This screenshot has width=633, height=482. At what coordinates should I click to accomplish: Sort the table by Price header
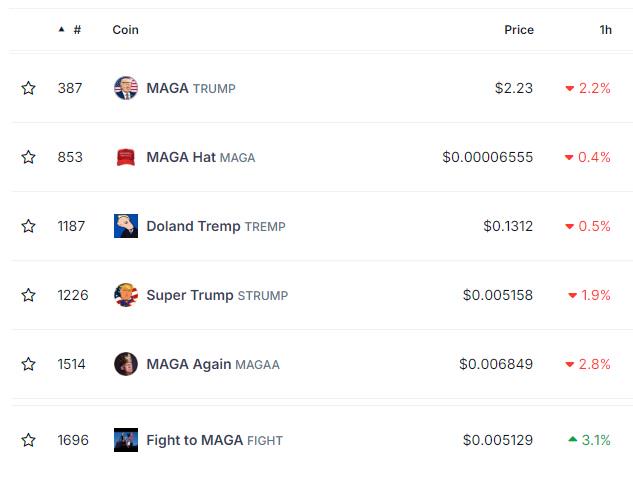click(518, 30)
